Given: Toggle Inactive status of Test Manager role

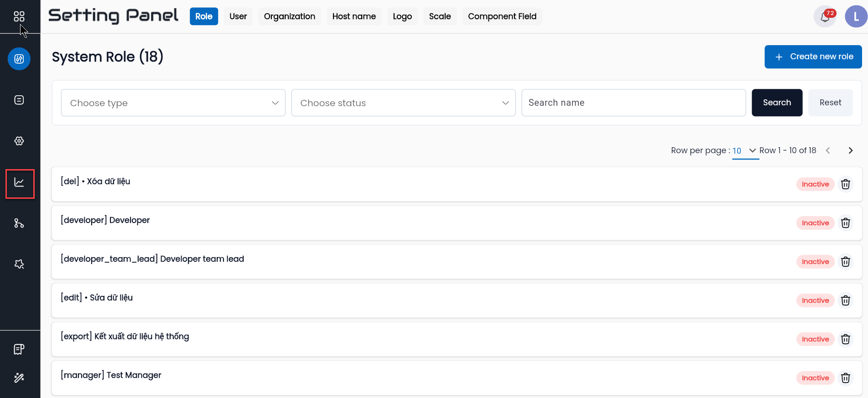Looking at the screenshot, I should pos(816,378).
